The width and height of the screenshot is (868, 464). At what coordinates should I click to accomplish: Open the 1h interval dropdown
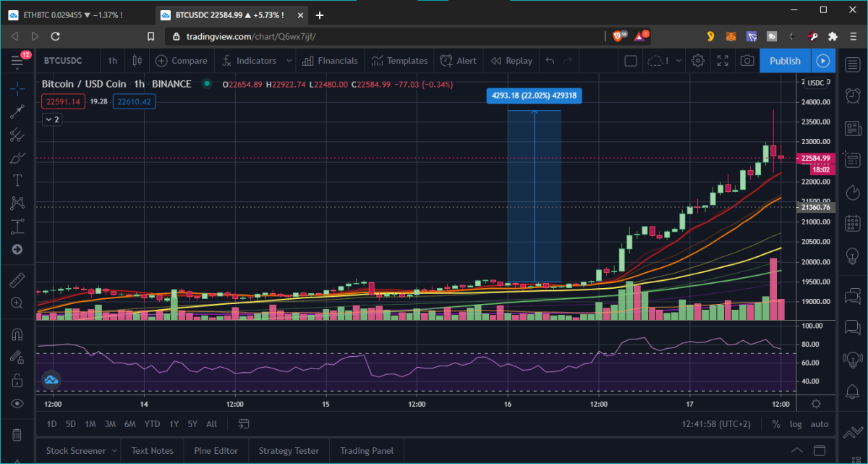[x=112, y=61]
